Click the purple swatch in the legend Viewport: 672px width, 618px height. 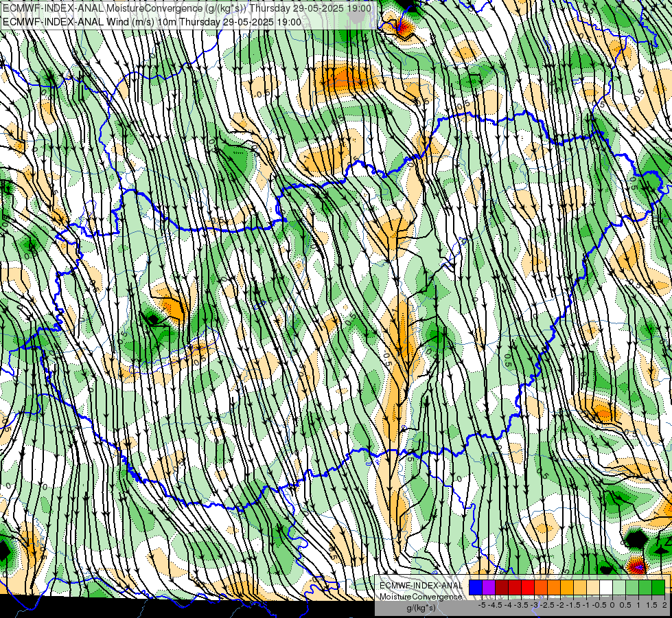tap(489, 587)
